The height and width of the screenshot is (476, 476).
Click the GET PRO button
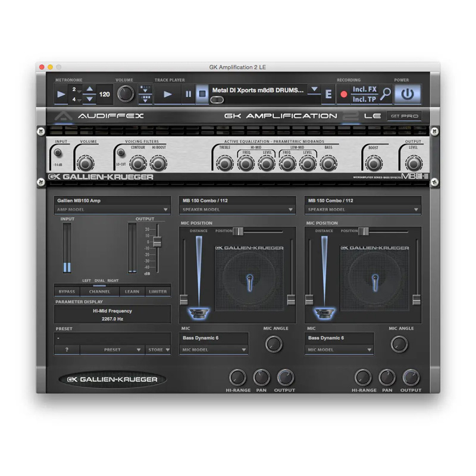pos(403,116)
